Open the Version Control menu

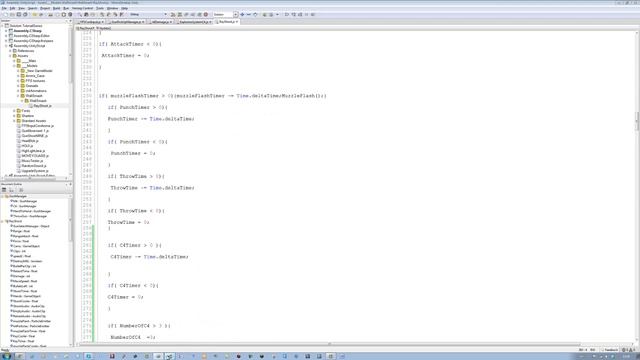[x=82, y=8]
